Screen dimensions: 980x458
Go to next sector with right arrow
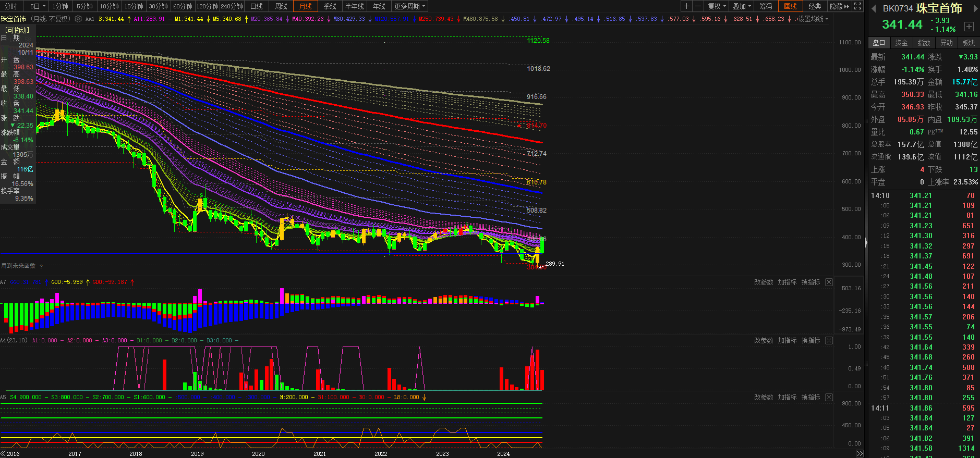975,8
